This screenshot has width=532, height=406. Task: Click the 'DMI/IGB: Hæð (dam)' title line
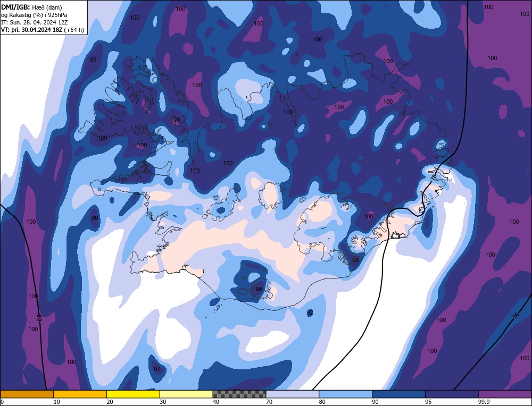coord(31,7)
